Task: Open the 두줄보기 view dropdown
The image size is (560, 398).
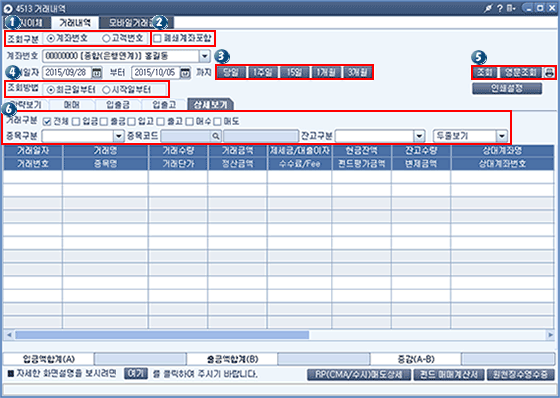Action: [x=501, y=136]
